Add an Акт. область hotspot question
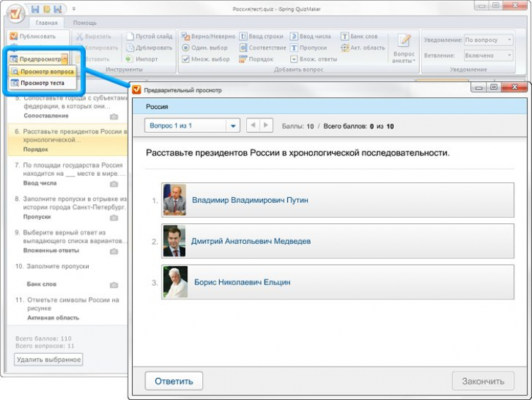Screen dimensions: 532x400 [363, 48]
